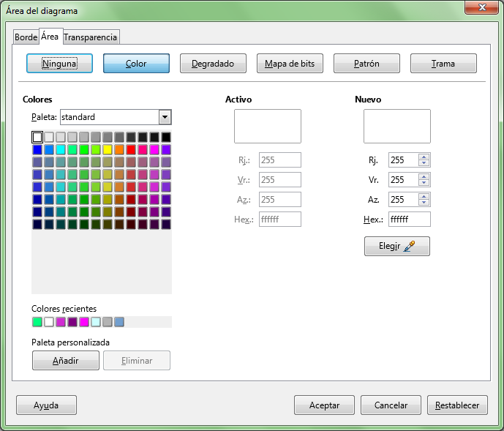Open Ayuda for this dialog
This screenshot has width=504, height=431.
point(46,405)
